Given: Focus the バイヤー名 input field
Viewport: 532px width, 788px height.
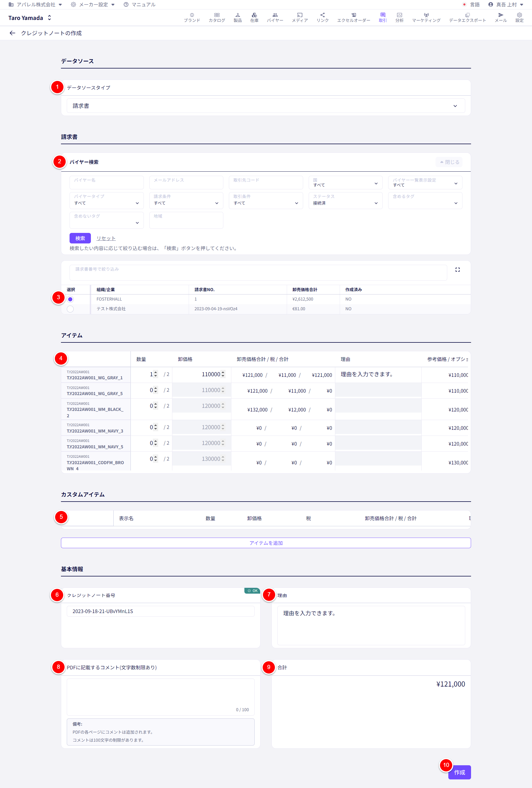Looking at the screenshot, I should coord(106,182).
